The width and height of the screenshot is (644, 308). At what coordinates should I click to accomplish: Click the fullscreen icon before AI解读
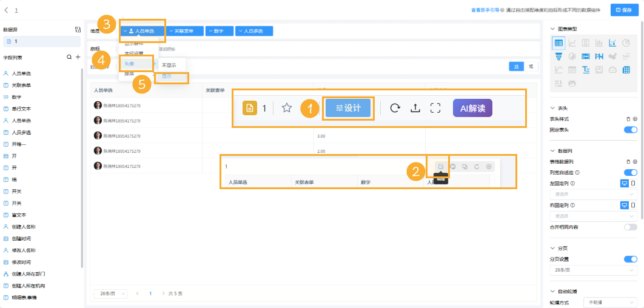[435, 108]
